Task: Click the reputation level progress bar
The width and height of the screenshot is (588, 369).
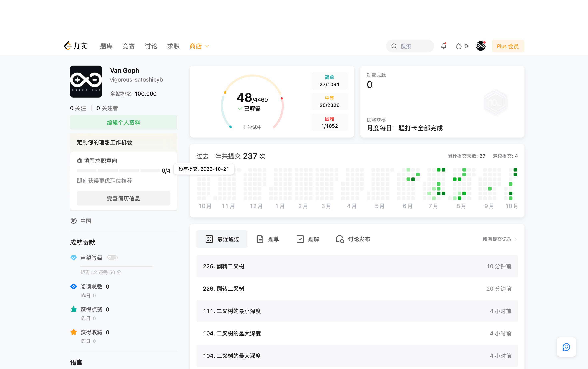Action: coord(116,266)
